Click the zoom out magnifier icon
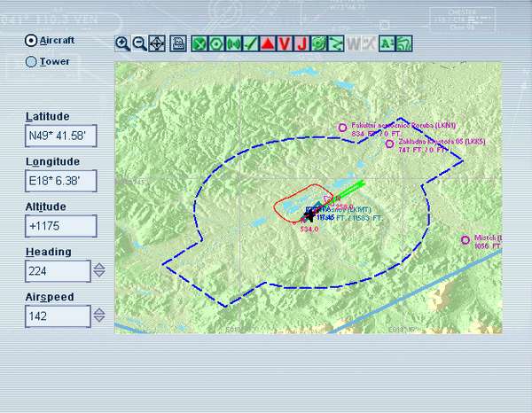Viewport: 532px width, 413px height. (x=139, y=43)
